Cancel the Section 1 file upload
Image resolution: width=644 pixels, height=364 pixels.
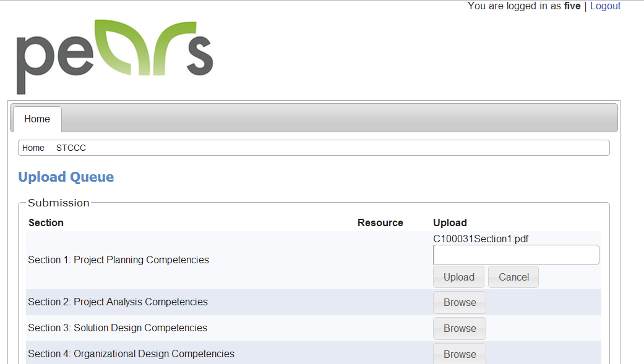click(x=513, y=277)
